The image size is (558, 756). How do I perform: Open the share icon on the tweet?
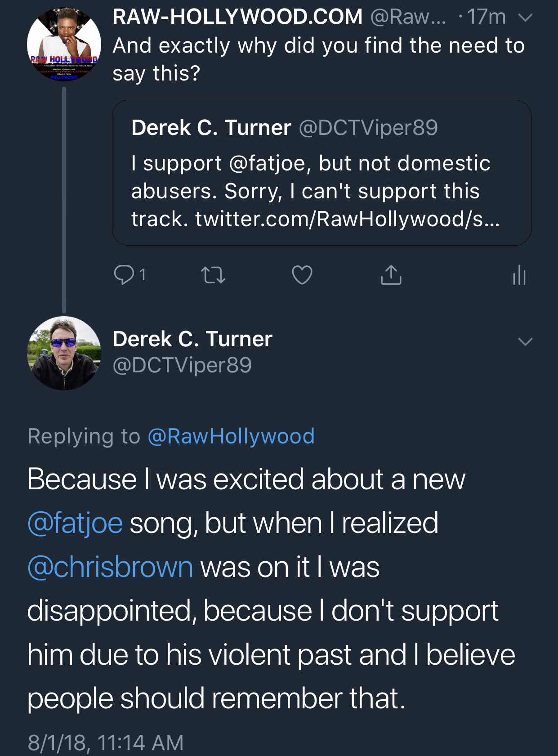391,275
